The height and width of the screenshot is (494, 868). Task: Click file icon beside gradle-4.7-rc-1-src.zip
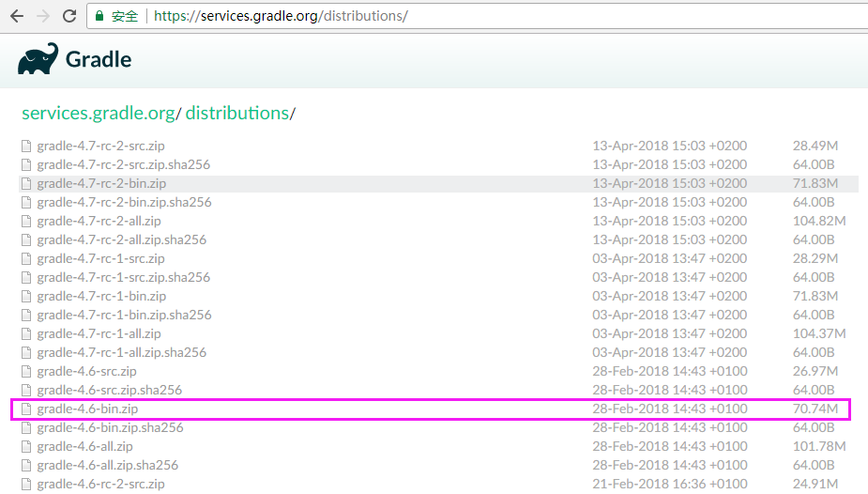(26, 258)
